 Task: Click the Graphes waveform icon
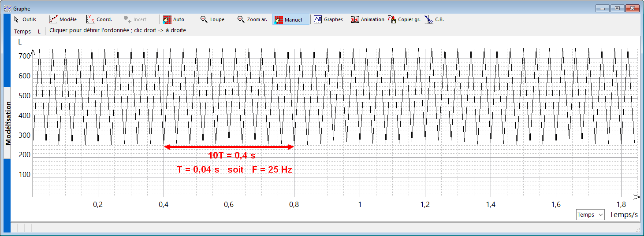click(318, 19)
